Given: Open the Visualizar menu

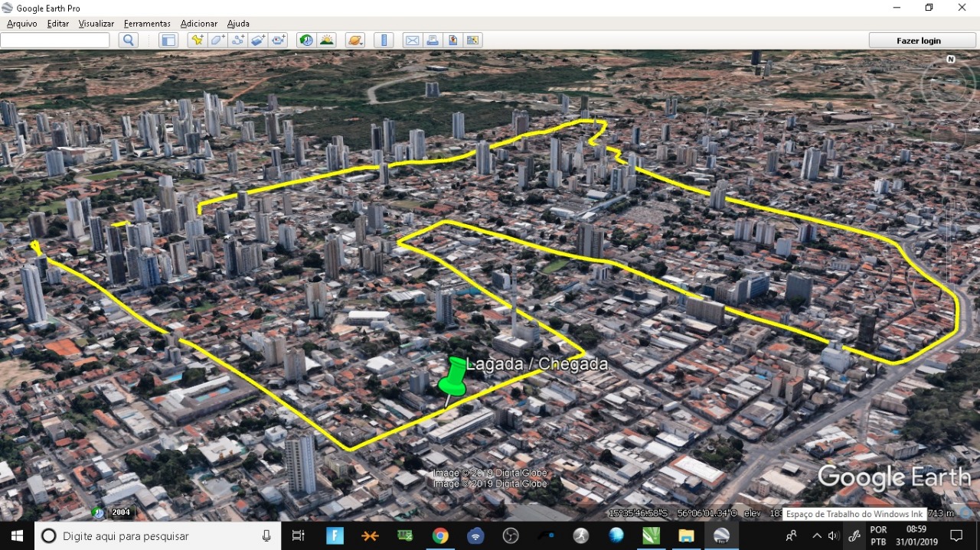Looking at the screenshot, I should (96, 24).
